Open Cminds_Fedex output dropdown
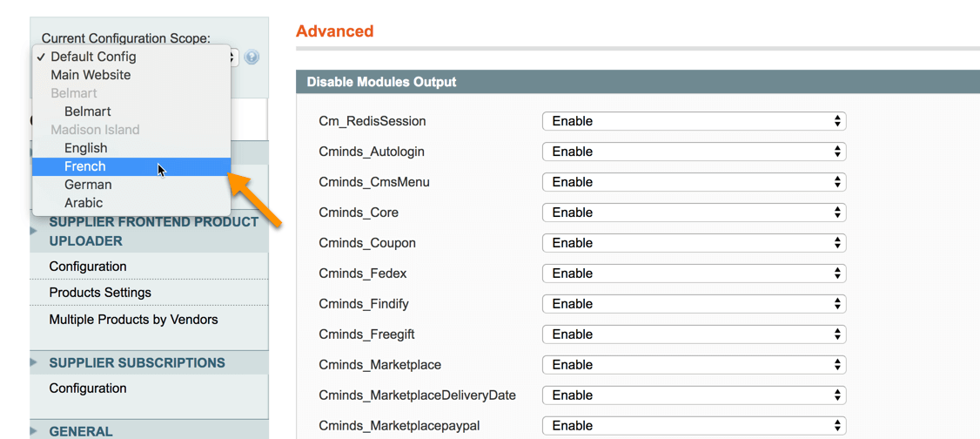The height and width of the screenshot is (439, 980). coord(694,274)
